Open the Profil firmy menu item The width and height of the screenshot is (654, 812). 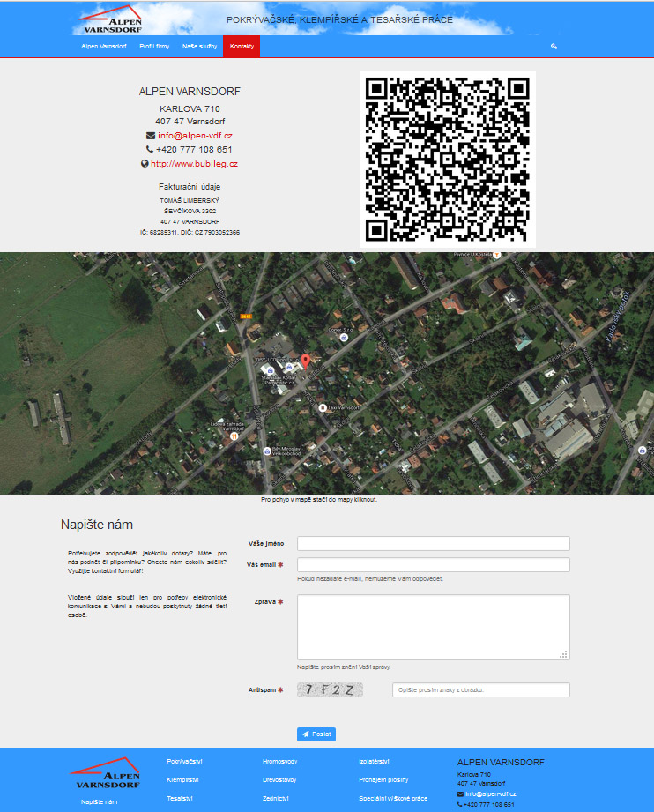[x=154, y=47]
